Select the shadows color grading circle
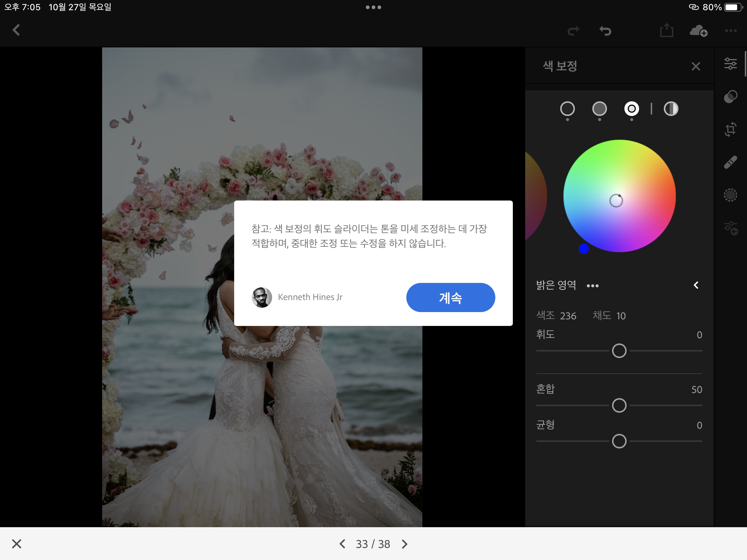Viewport: 747px width, 560px height. (567, 109)
